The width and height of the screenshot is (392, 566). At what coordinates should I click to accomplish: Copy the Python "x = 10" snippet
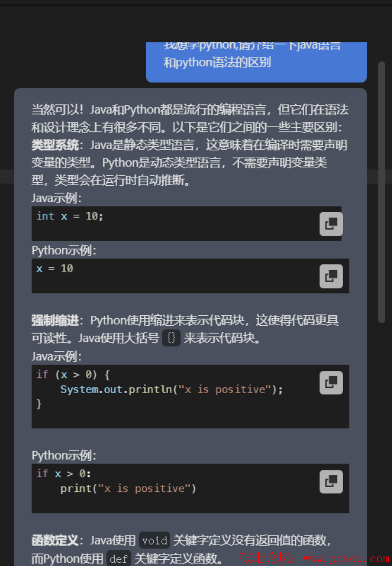click(331, 276)
